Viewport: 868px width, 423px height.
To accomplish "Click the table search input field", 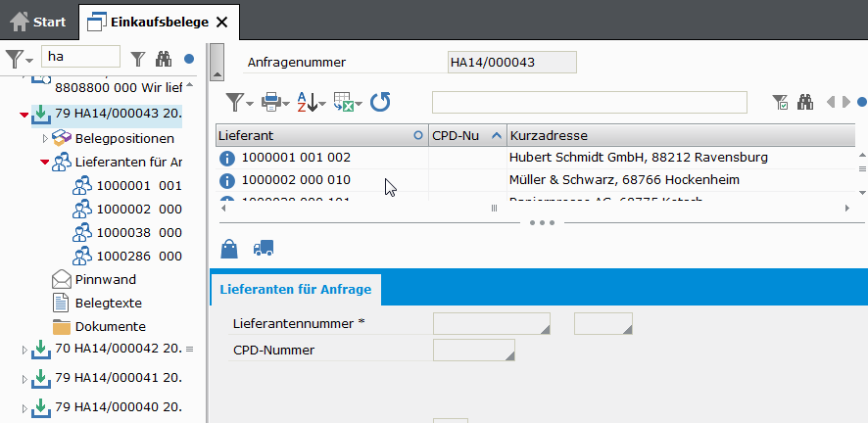I will pos(590,102).
